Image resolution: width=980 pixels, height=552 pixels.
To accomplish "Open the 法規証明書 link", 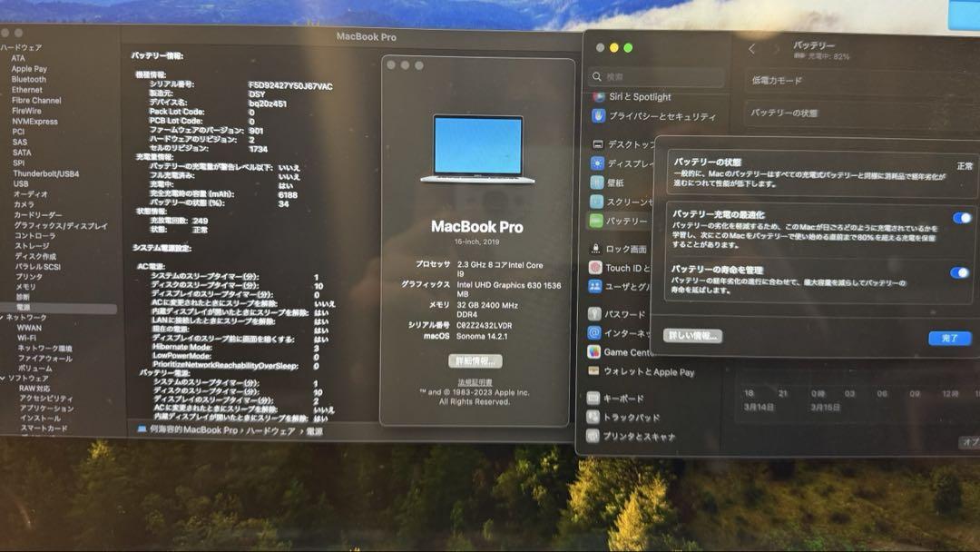I will pyautogui.click(x=475, y=382).
